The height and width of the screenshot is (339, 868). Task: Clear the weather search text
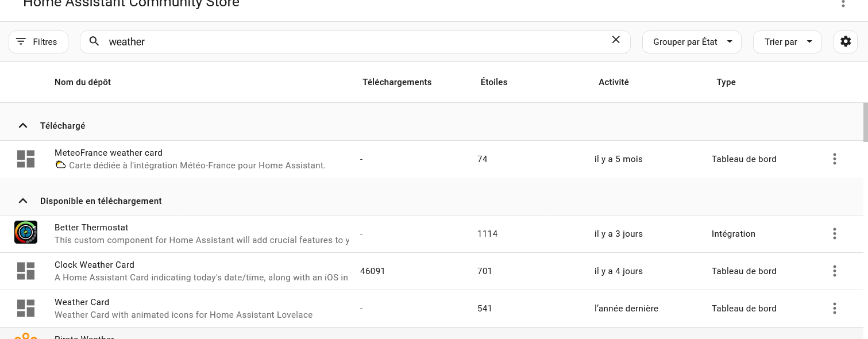[616, 40]
